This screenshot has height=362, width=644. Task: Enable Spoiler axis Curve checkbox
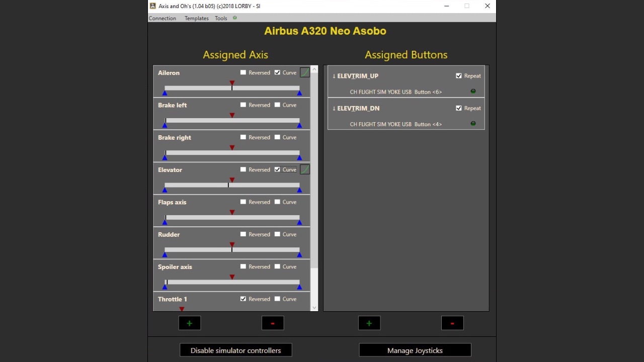click(277, 266)
